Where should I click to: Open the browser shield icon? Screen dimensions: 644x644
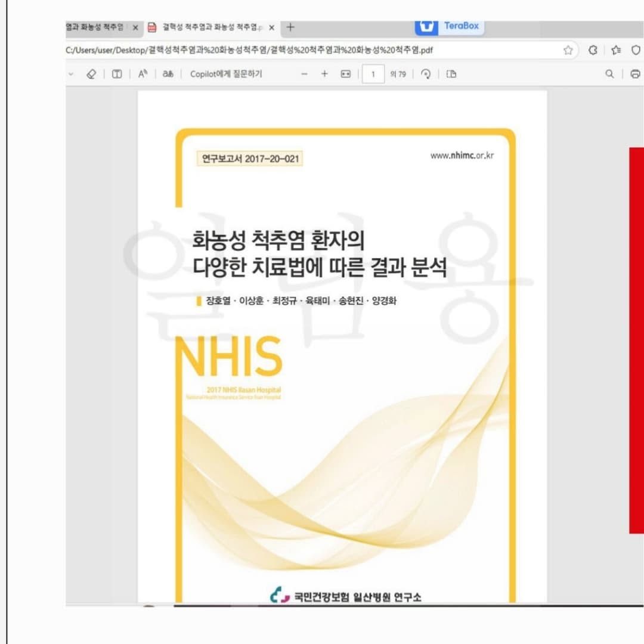click(636, 50)
